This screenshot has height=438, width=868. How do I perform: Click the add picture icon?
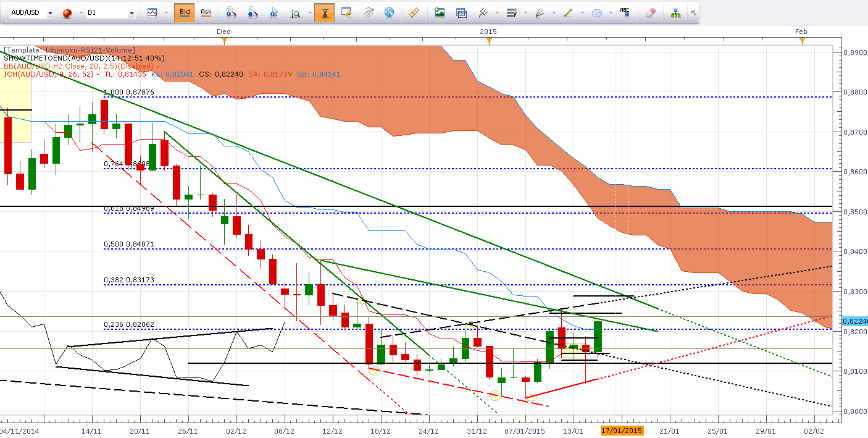440,12
